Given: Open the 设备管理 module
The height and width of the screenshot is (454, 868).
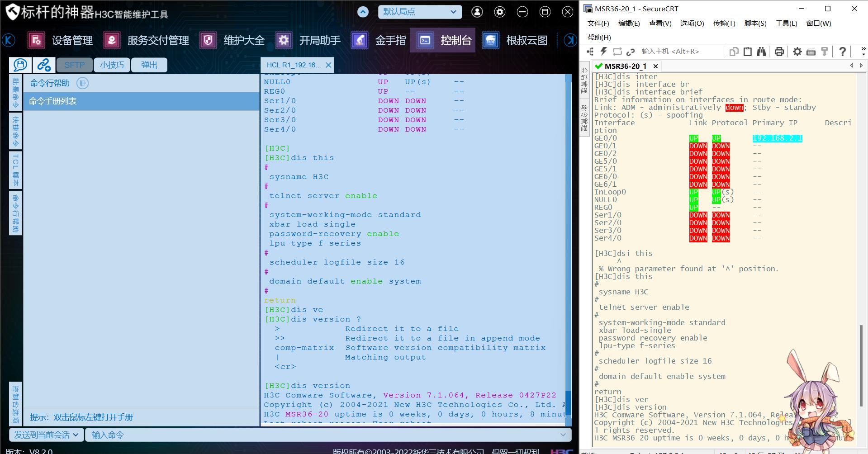Looking at the screenshot, I should (x=61, y=40).
